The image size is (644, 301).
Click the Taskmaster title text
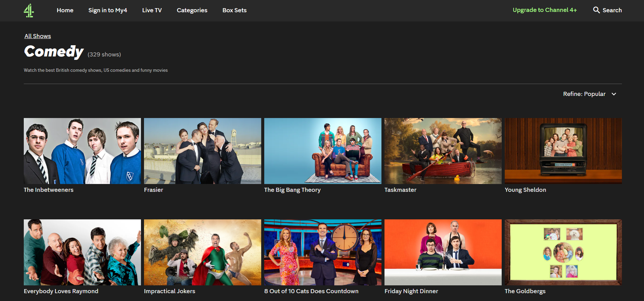[x=400, y=190]
